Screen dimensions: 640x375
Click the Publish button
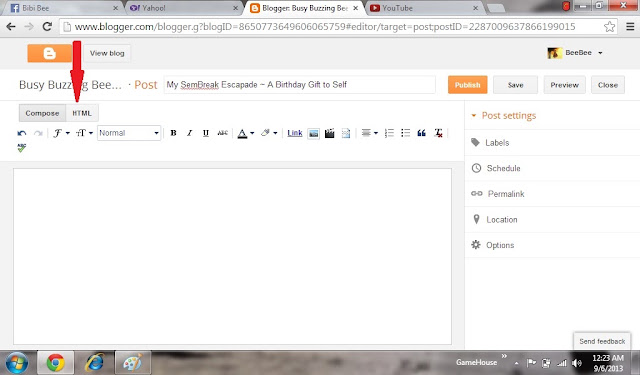(x=468, y=85)
